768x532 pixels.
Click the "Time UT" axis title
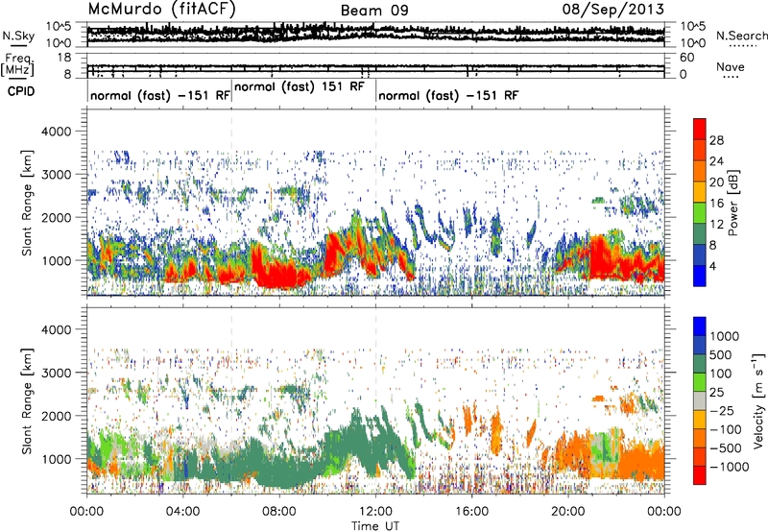(x=375, y=525)
